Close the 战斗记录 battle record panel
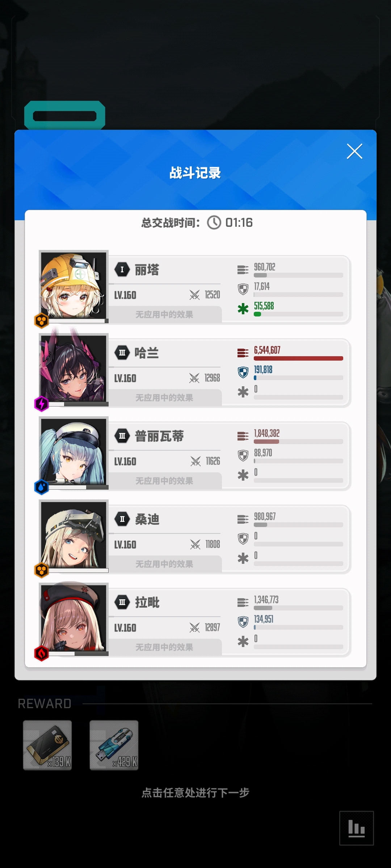The width and height of the screenshot is (391, 868). pos(354,151)
